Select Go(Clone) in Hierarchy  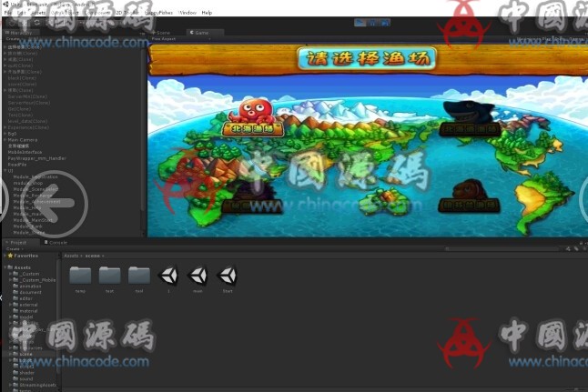click(x=19, y=109)
